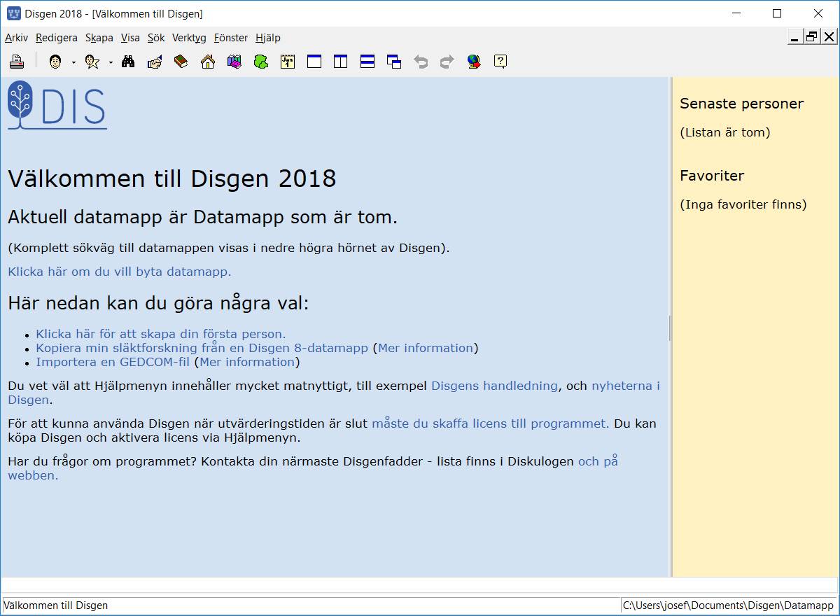Click the printer icon in the toolbar
The width and height of the screenshot is (840, 616).
coord(17,62)
